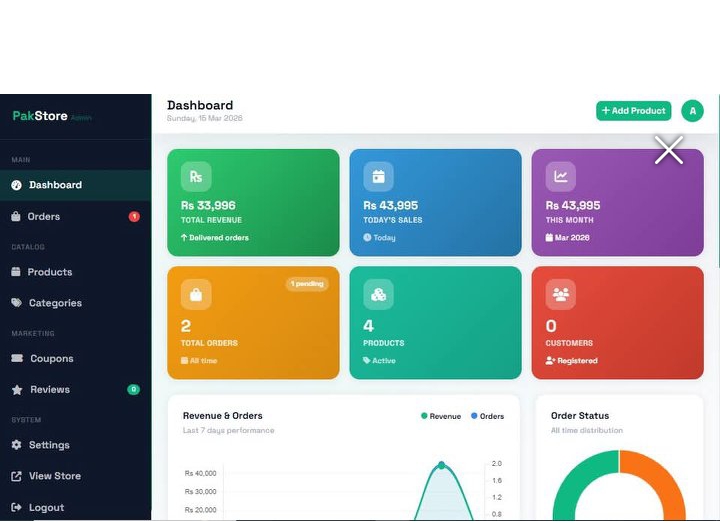This screenshot has width=720, height=523.
Task: Click the View Store link
Action: (x=75, y=476)
